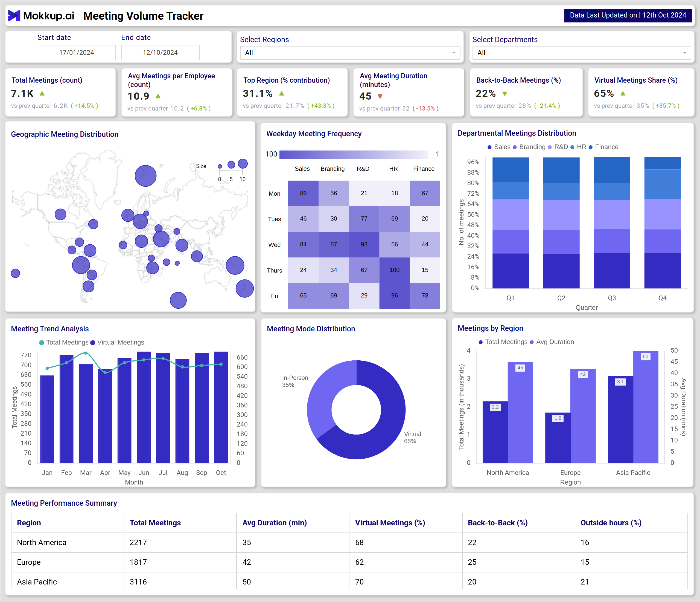This screenshot has height=602, width=700.
Task: Click the Jan bar in Meeting Trend Analysis
Action: click(47, 419)
